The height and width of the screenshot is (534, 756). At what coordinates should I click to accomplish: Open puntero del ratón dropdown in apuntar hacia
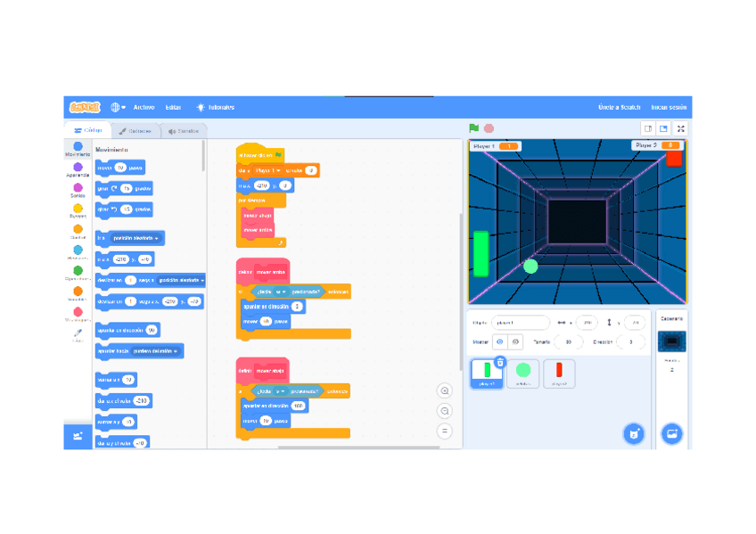[x=155, y=351]
